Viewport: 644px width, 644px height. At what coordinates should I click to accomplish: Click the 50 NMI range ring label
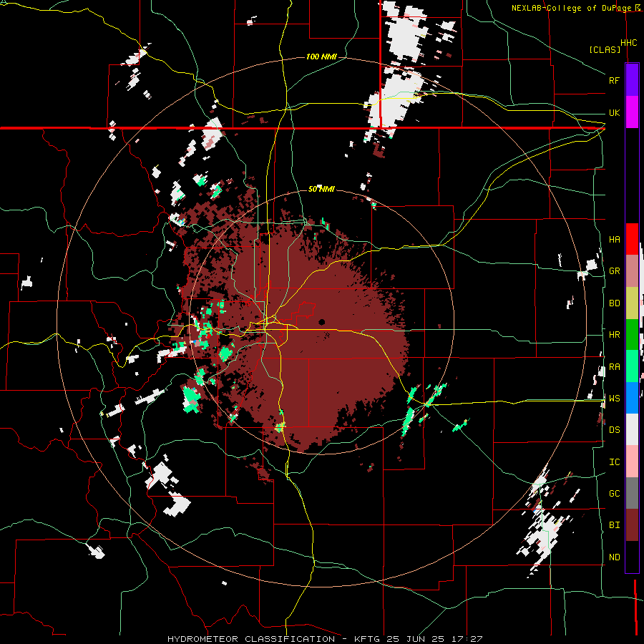coord(321,189)
